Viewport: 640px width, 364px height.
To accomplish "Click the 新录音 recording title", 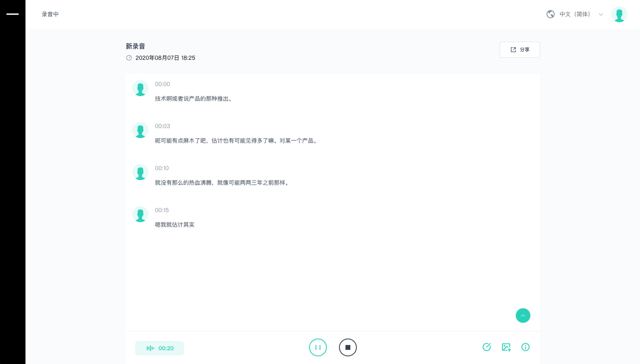I will pyautogui.click(x=135, y=46).
